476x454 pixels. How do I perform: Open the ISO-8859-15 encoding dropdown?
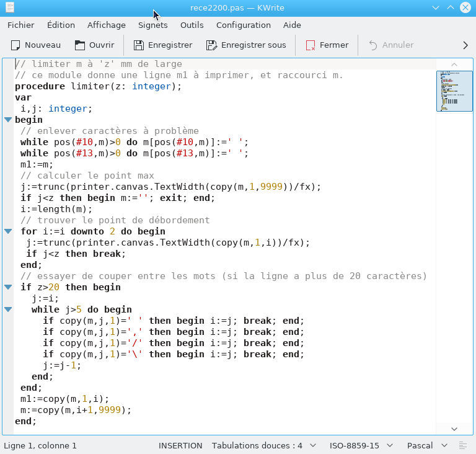pos(361,445)
